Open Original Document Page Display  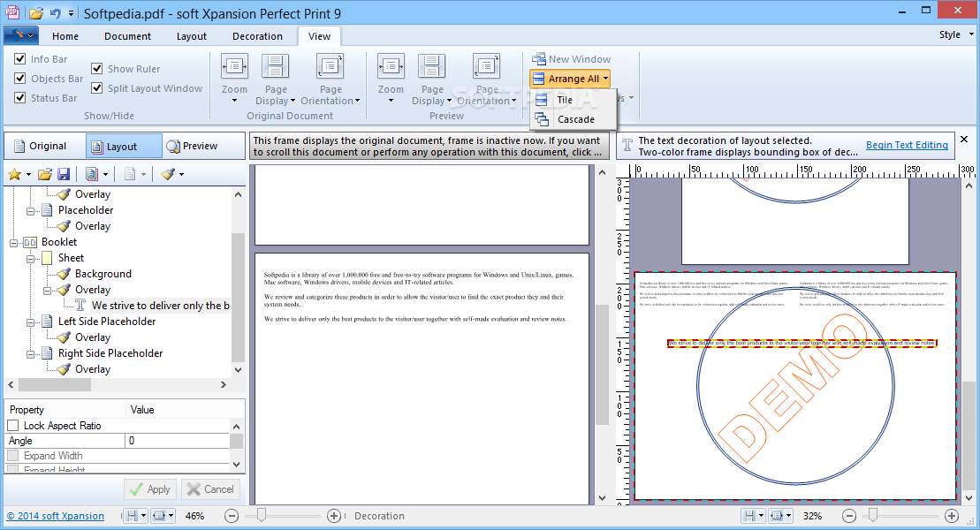(x=275, y=79)
